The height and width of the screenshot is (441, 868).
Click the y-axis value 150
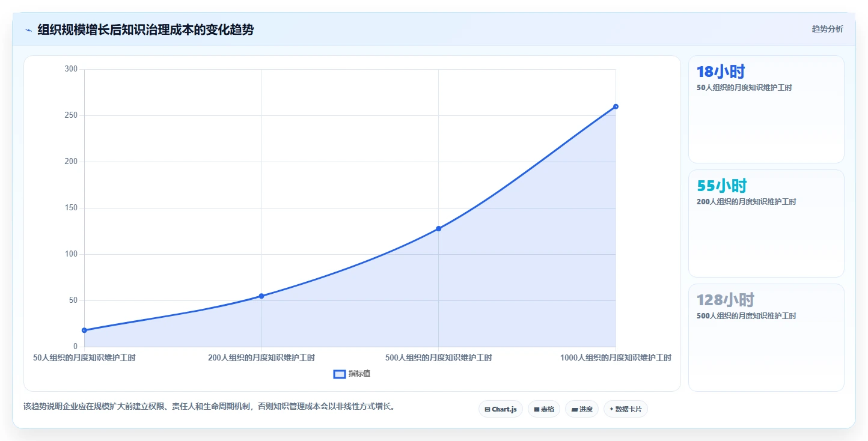tap(72, 208)
